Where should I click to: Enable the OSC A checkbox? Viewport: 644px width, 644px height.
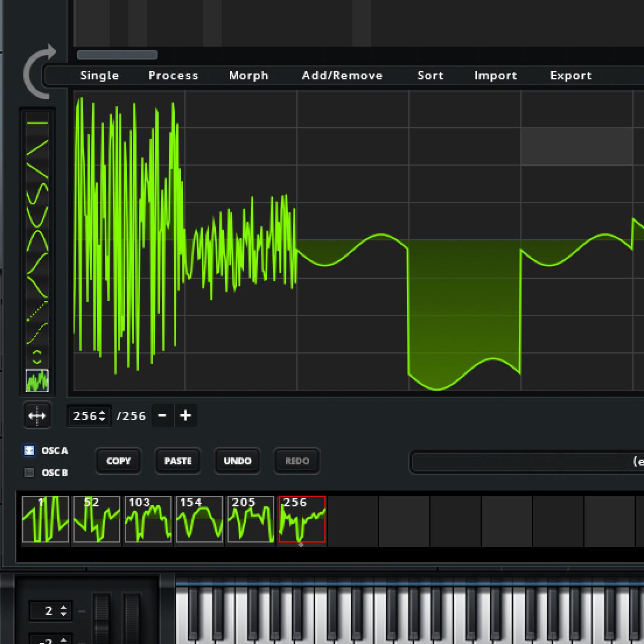click(29, 450)
